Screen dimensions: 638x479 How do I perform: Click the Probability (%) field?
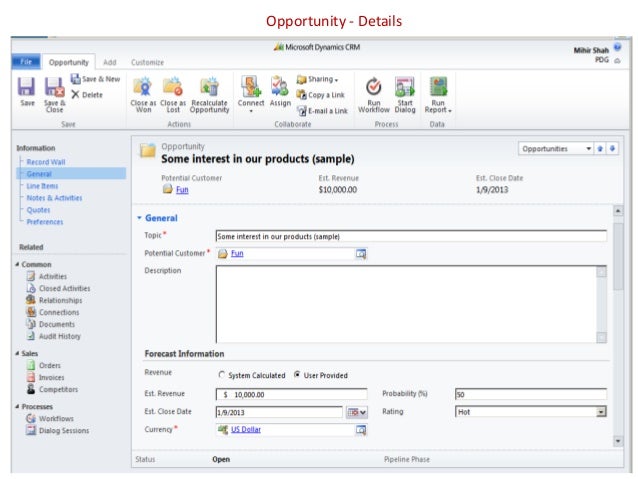tap(531, 394)
